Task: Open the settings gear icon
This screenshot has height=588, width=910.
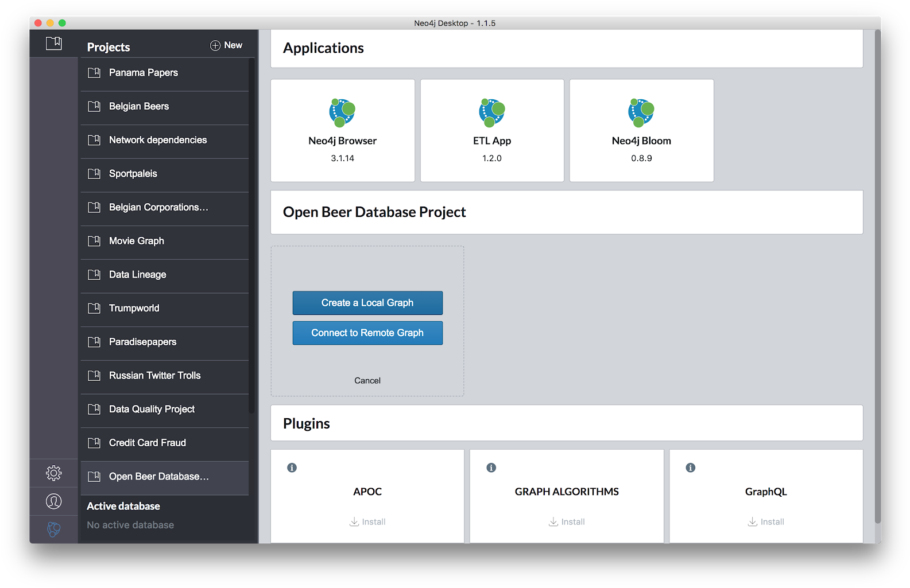Action: pos(53,473)
